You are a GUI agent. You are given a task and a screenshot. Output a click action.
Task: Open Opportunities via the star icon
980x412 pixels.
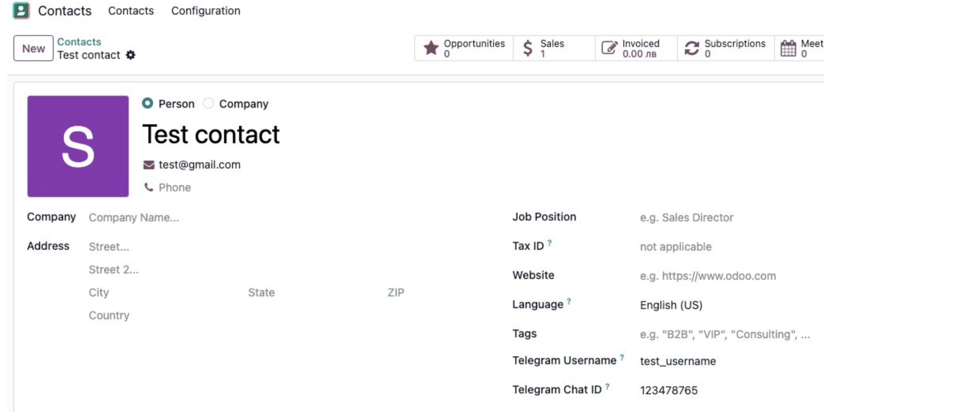[431, 48]
